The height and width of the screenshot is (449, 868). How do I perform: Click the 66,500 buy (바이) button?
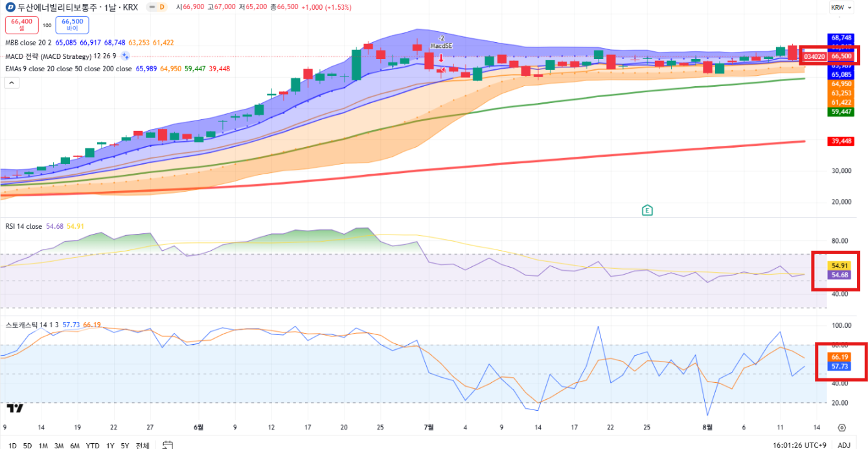[72, 25]
